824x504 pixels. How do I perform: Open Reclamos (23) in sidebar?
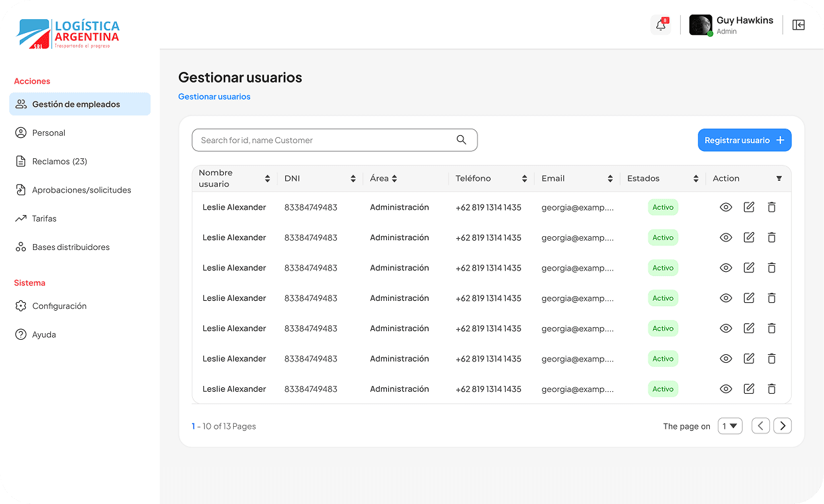(59, 162)
